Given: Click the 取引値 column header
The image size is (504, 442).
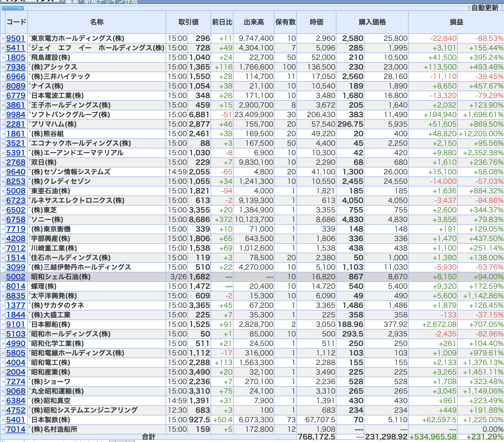Looking at the screenshot, I should (x=189, y=22).
